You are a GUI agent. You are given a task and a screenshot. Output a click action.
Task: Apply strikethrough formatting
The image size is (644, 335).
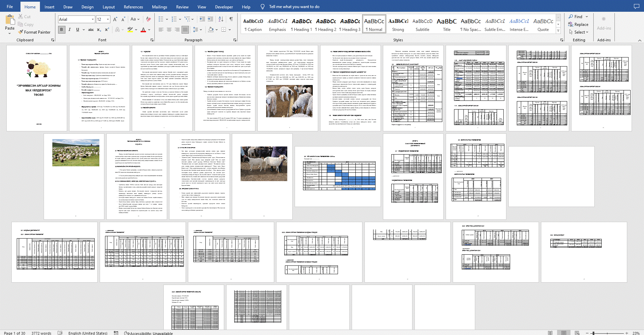coord(91,30)
